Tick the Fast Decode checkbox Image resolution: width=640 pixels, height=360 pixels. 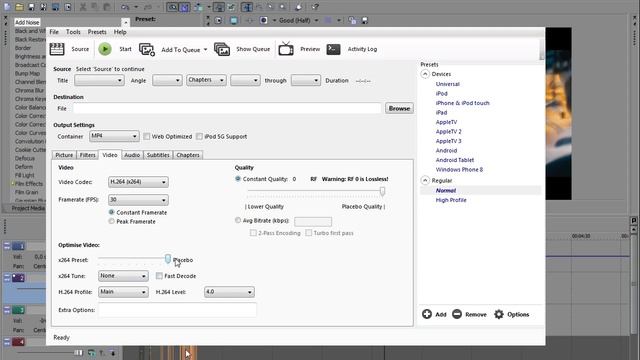pyautogui.click(x=159, y=276)
